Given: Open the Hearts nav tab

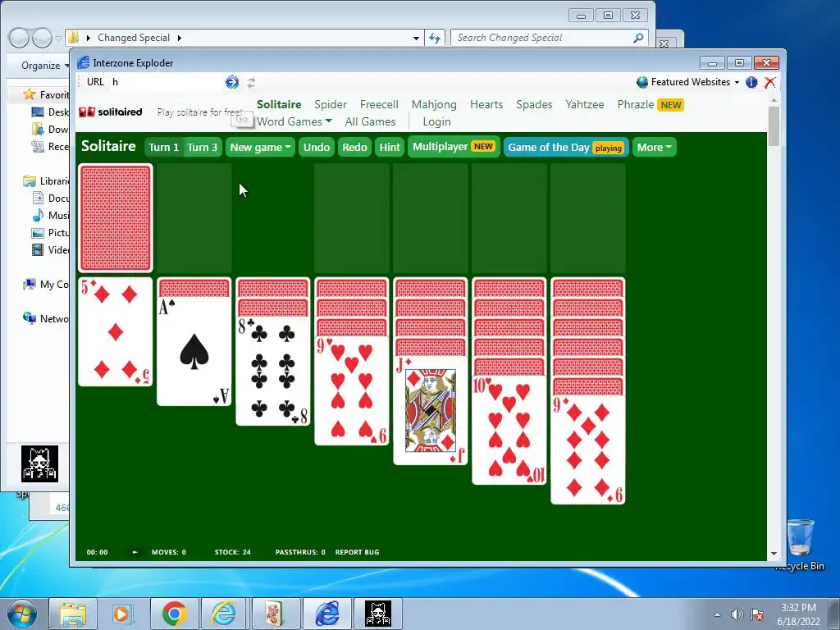Looking at the screenshot, I should coord(486,104).
